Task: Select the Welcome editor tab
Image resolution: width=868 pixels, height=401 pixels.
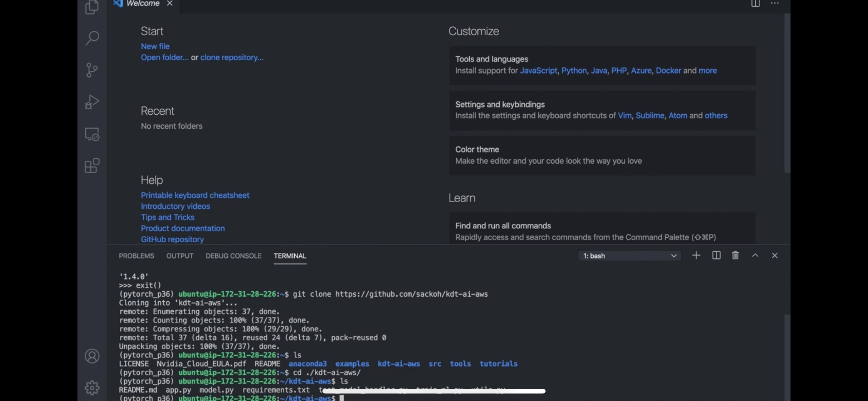Action: [x=143, y=3]
